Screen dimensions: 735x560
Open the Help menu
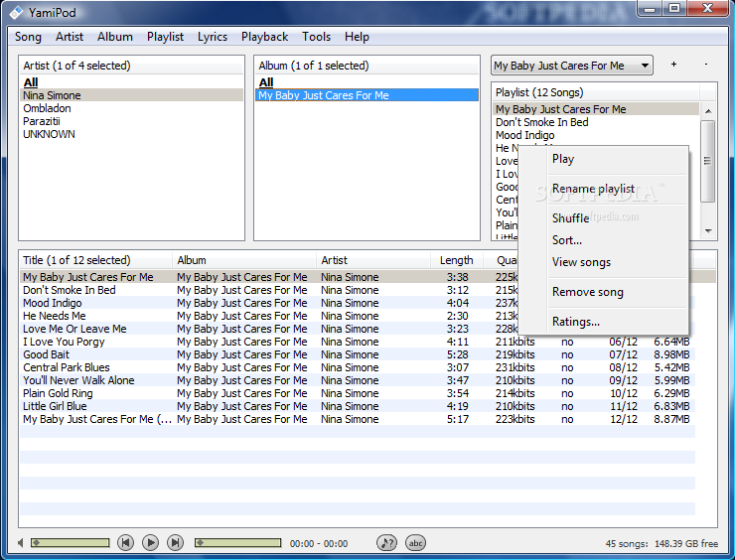tap(357, 37)
